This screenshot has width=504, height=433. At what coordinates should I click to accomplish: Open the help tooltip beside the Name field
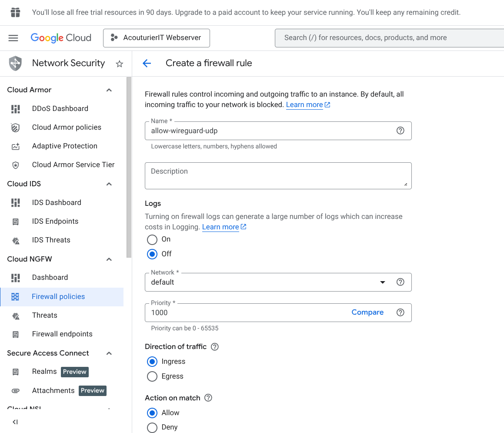[x=400, y=131]
